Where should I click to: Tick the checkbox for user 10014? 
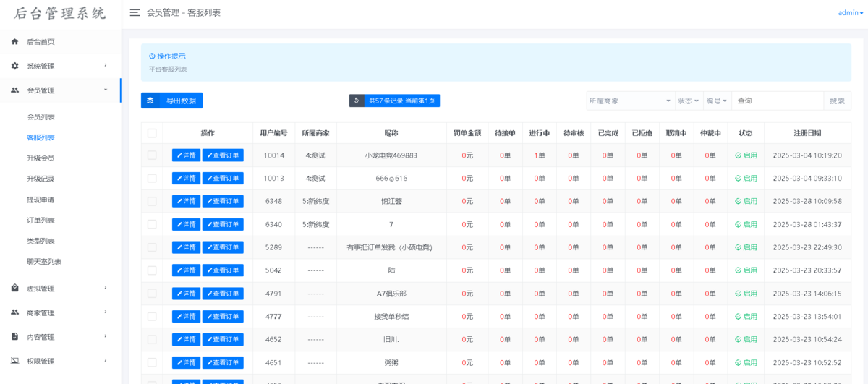152,155
